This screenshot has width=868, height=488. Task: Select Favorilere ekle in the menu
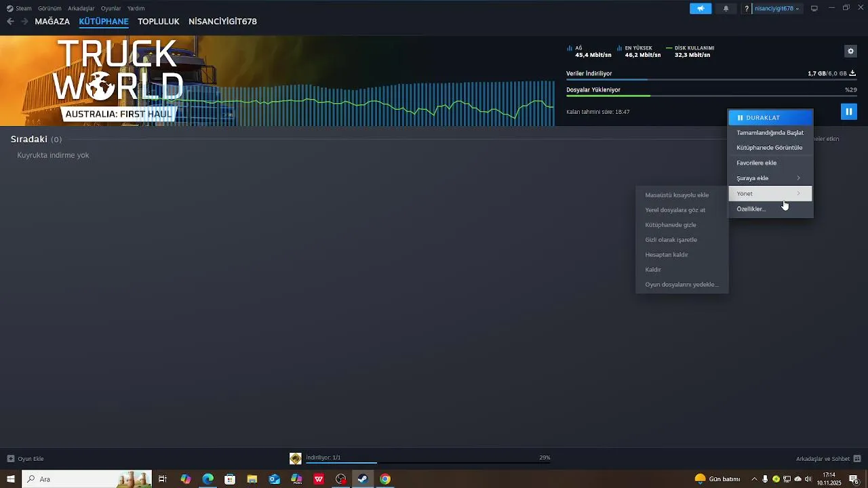tap(770, 163)
